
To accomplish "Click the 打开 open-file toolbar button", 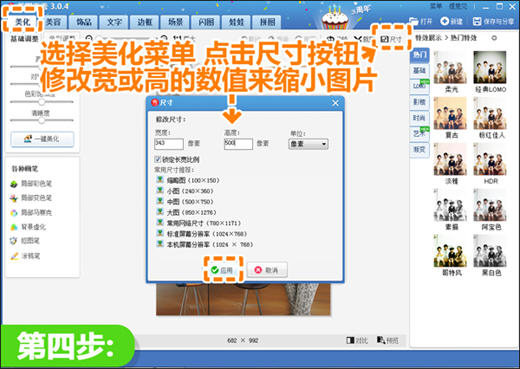I will click(x=421, y=21).
